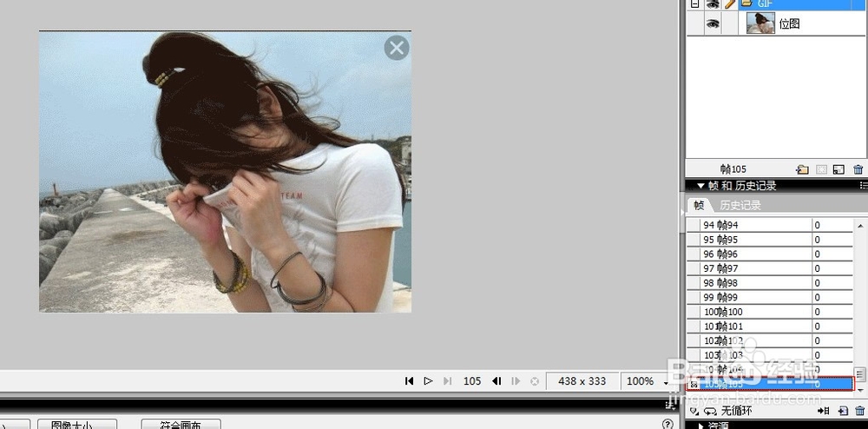Add a mask to the layer
Viewport: 868px width, 429px height.
pos(821,170)
